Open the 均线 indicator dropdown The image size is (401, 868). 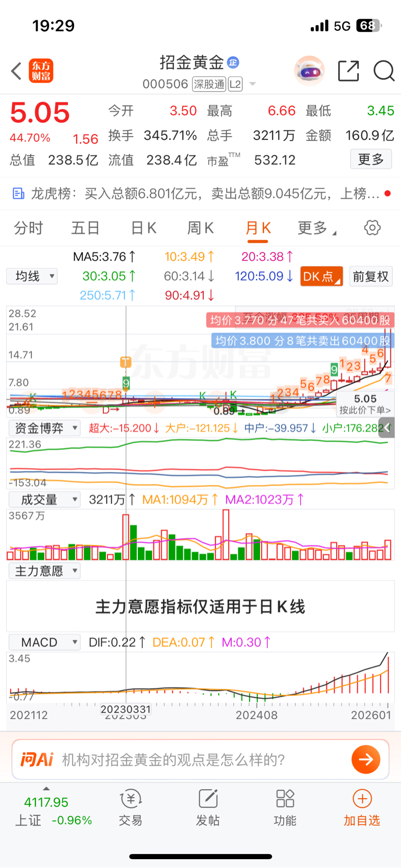click(32, 276)
